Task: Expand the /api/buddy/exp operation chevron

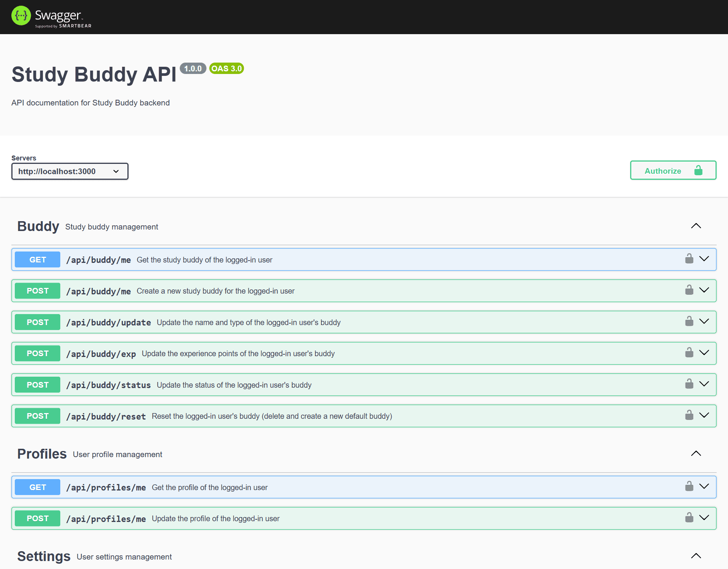Action: pyautogui.click(x=704, y=353)
